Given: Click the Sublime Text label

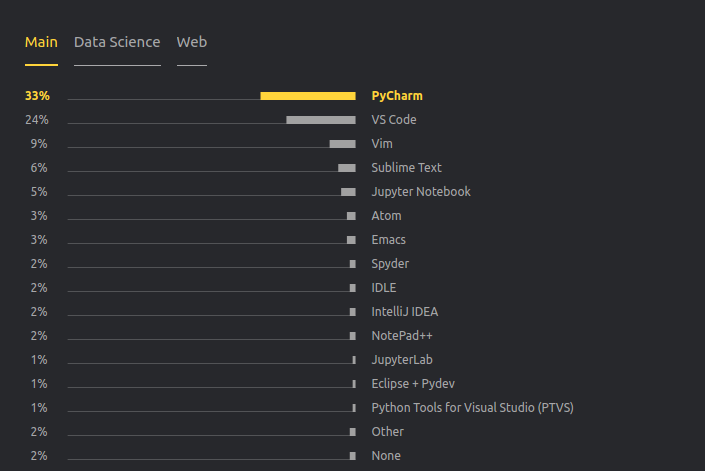Looking at the screenshot, I should click(406, 168).
